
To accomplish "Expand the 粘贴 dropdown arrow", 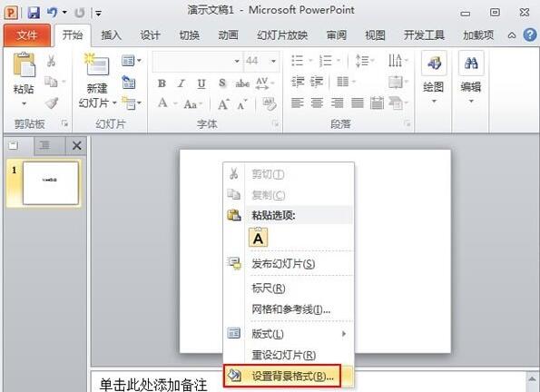I will (24, 103).
